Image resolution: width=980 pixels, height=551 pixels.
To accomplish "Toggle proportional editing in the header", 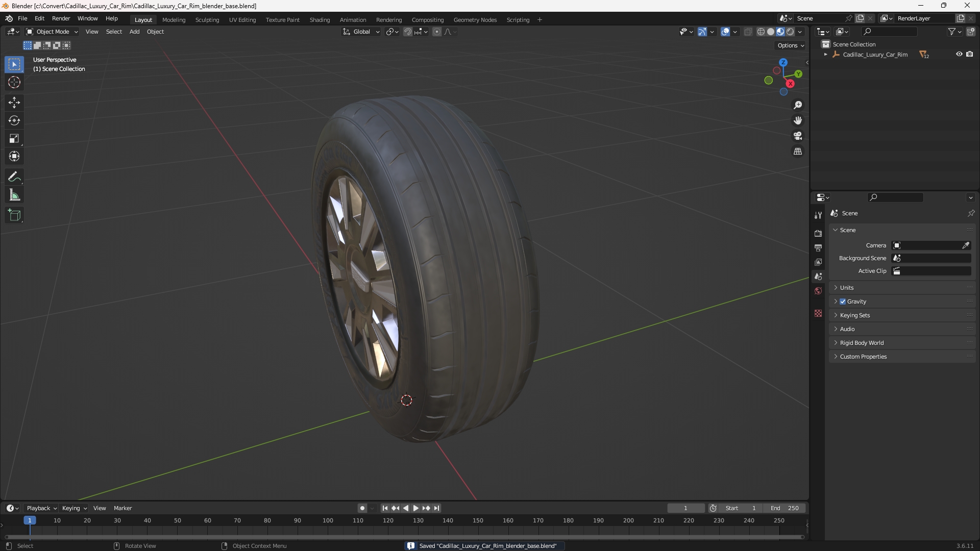I will pyautogui.click(x=437, y=32).
